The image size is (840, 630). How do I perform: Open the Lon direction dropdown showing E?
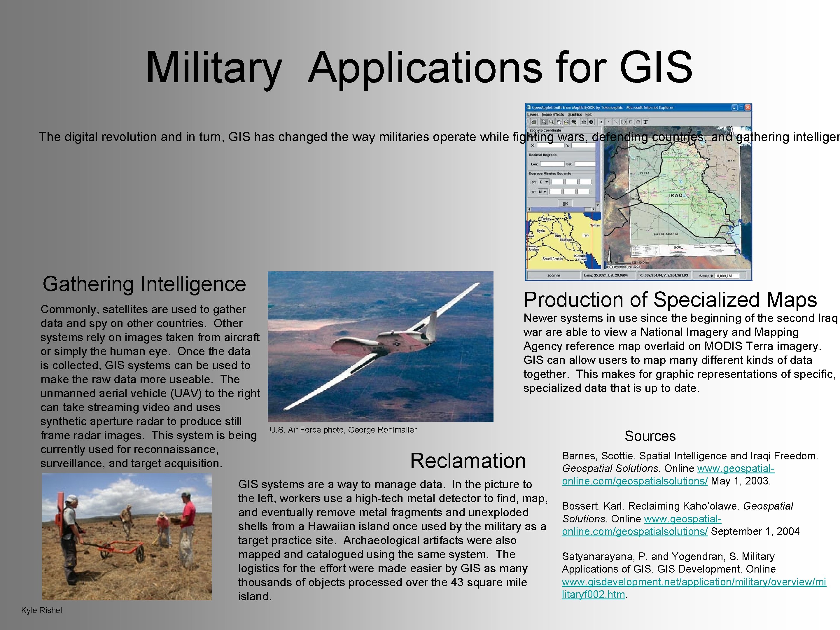545,182
